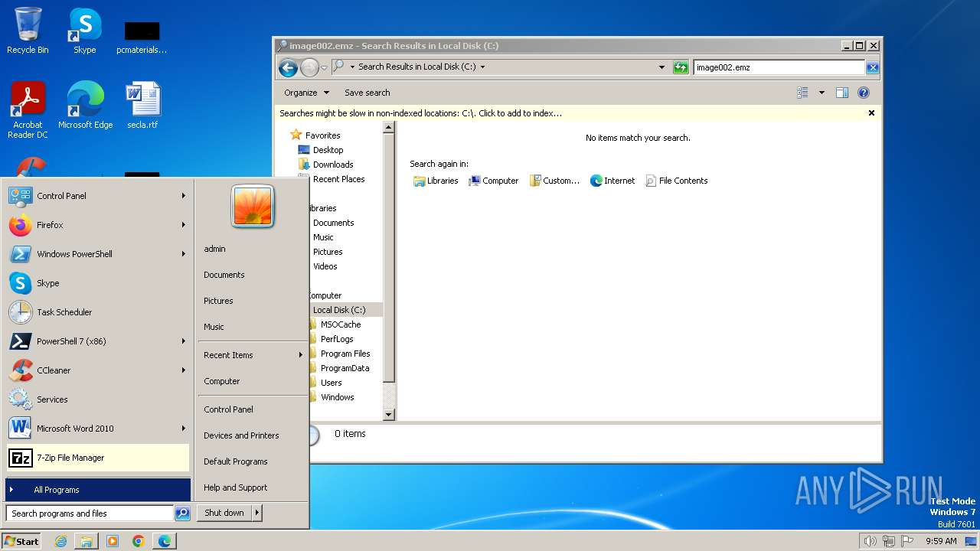Click Search programs and files box
Image resolution: width=980 pixels, height=551 pixels.
click(90, 514)
